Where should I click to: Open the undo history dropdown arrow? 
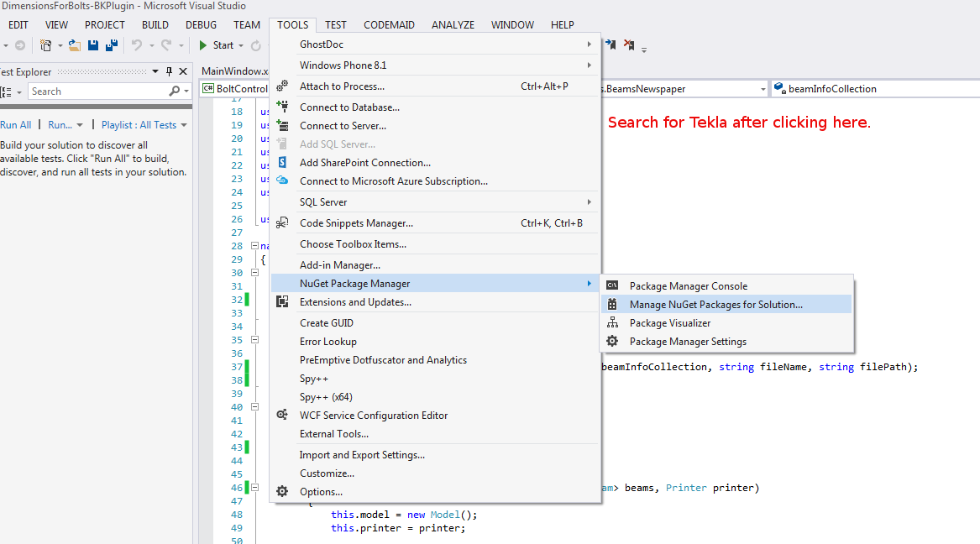coord(151,45)
